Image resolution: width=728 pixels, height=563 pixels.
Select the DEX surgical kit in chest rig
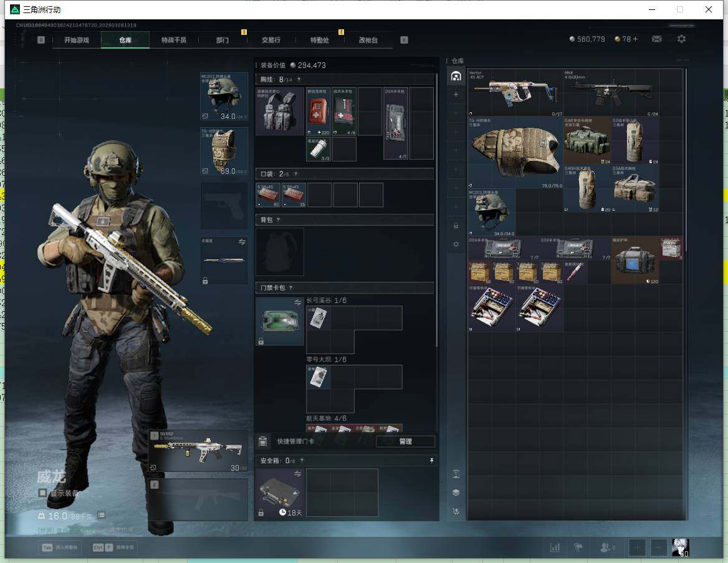tap(396, 123)
